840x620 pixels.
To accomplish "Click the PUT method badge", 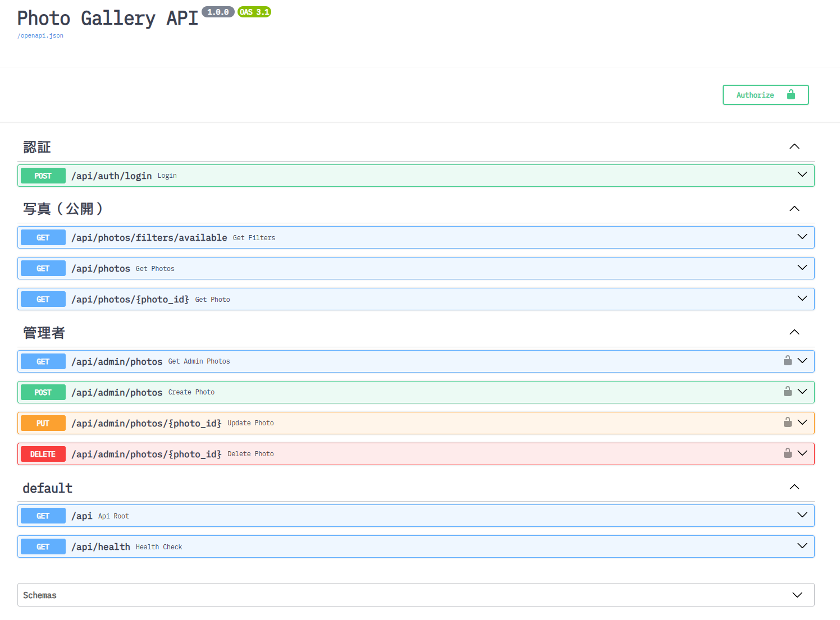I will 43,423.
